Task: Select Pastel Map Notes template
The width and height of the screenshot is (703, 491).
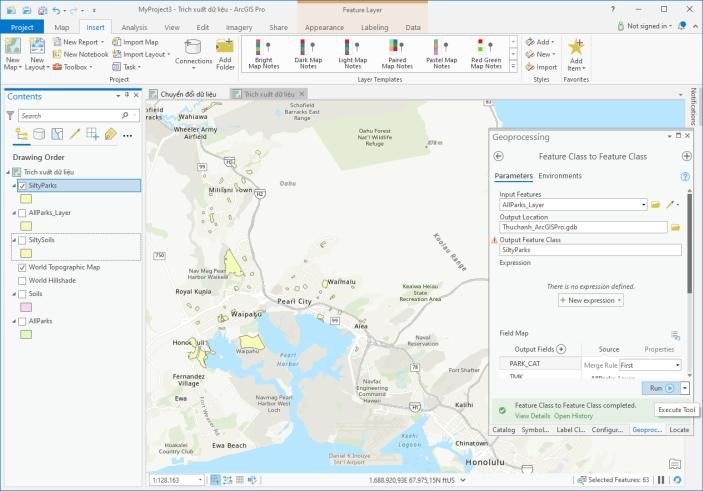Action: pyautogui.click(x=442, y=54)
